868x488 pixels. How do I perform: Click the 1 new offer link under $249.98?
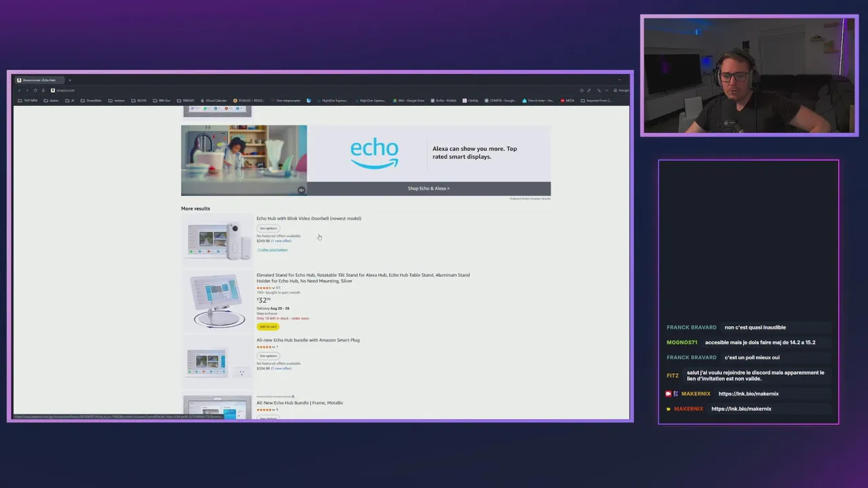(281, 241)
